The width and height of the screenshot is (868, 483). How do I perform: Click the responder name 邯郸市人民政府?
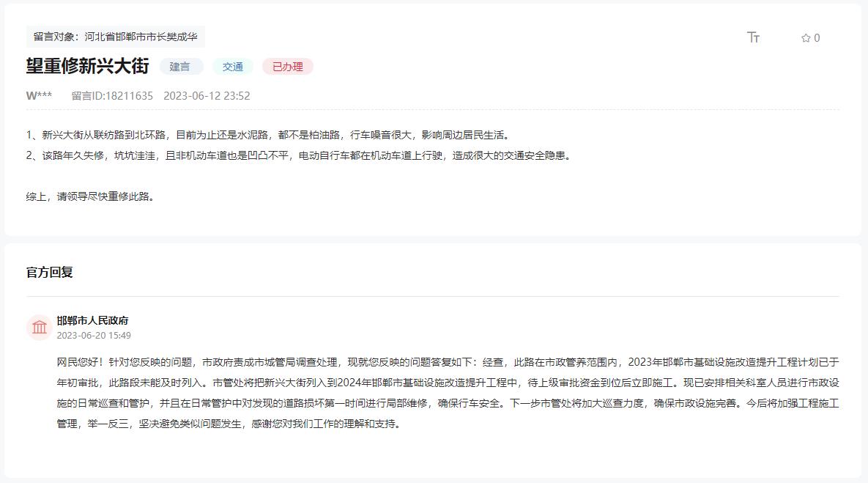pos(92,320)
